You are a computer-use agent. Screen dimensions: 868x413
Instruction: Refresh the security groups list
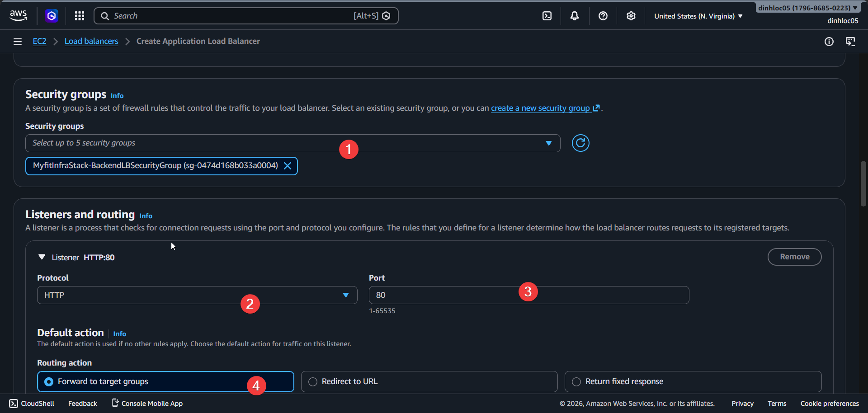pyautogui.click(x=580, y=143)
